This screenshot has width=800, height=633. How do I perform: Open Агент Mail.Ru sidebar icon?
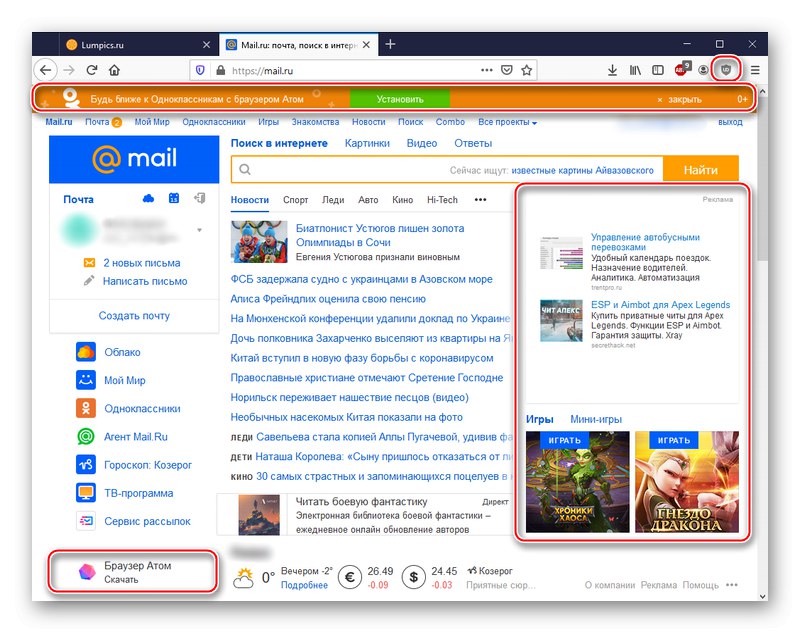[x=86, y=437]
